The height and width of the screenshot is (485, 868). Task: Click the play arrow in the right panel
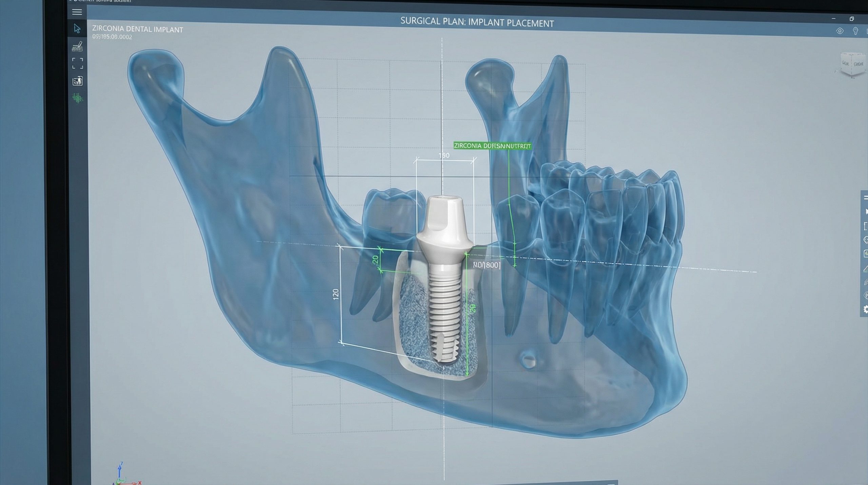[866, 212]
